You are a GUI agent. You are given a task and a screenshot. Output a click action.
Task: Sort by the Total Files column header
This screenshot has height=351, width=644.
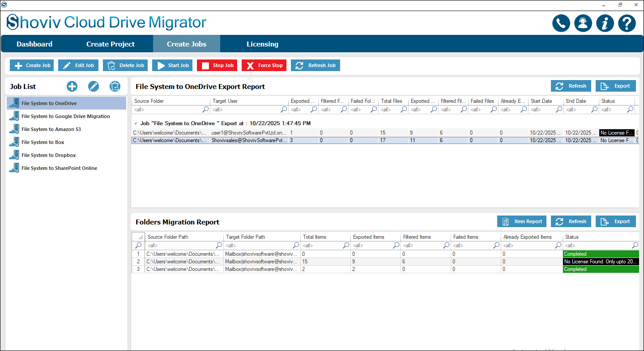(x=393, y=101)
